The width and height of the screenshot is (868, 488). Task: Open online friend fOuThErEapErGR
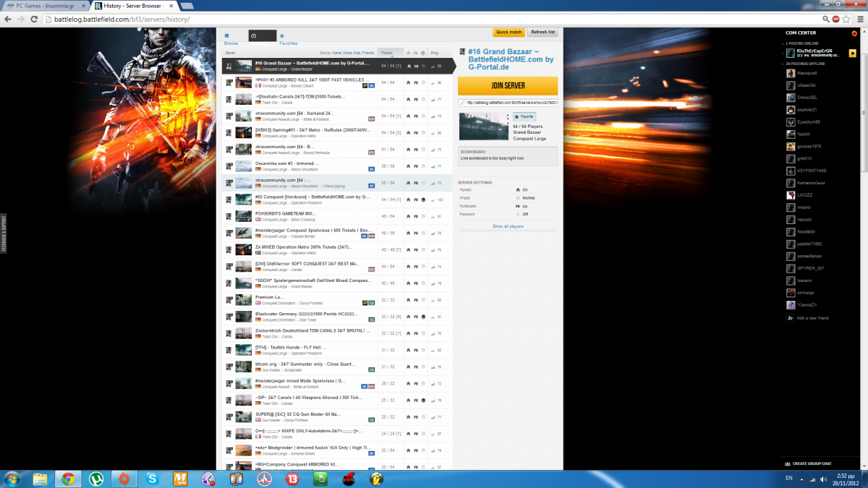(x=815, y=53)
